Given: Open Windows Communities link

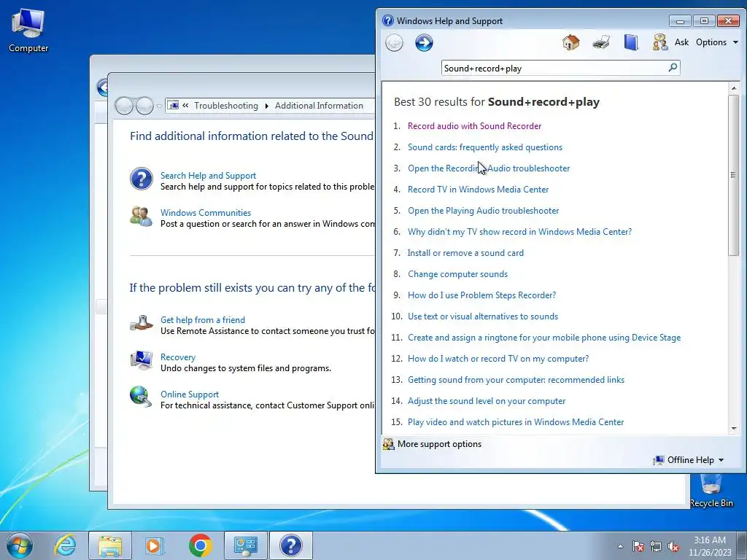Looking at the screenshot, I should tap(205, 213).
